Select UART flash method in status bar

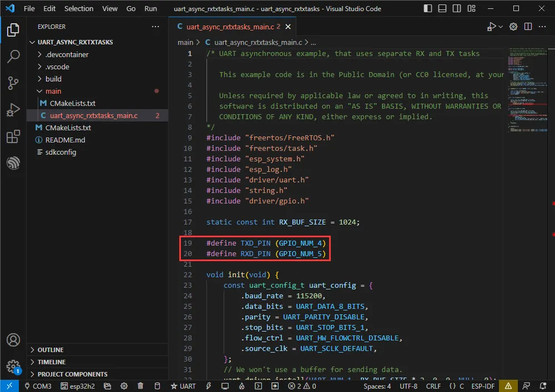183,386
